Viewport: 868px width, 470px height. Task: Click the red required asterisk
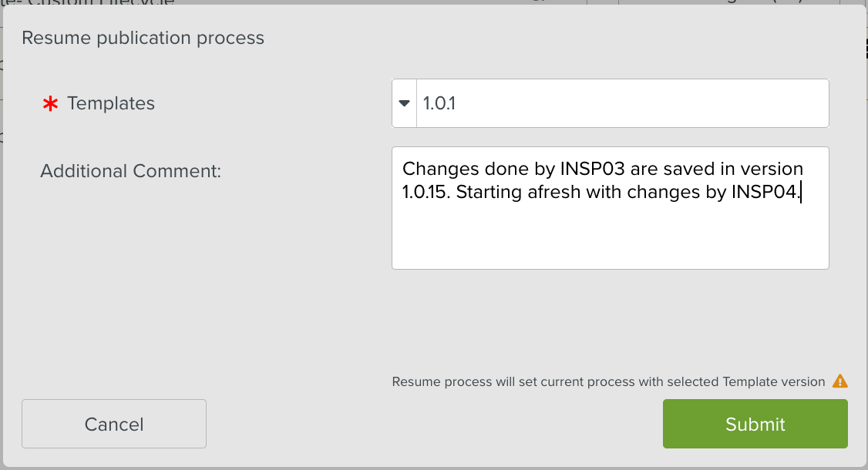(50, 104)
